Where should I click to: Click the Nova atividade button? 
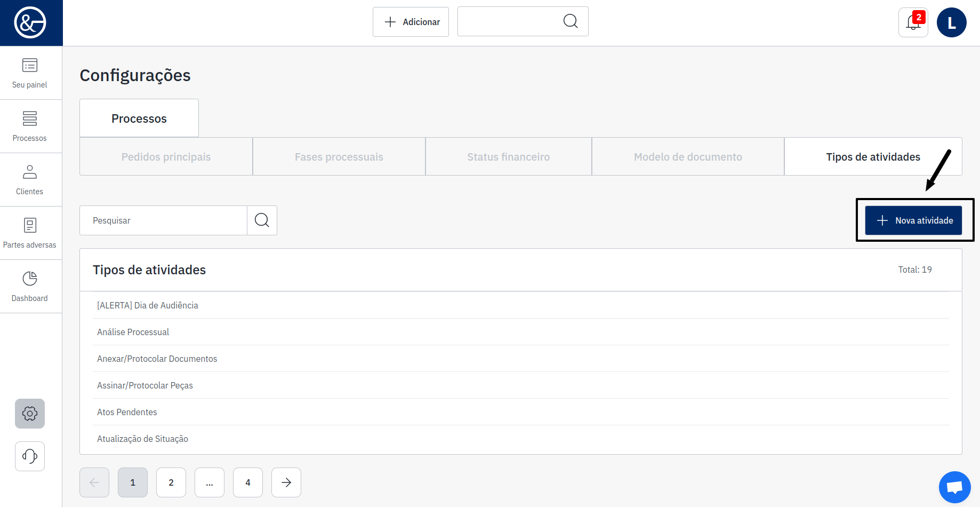[913, 220]
